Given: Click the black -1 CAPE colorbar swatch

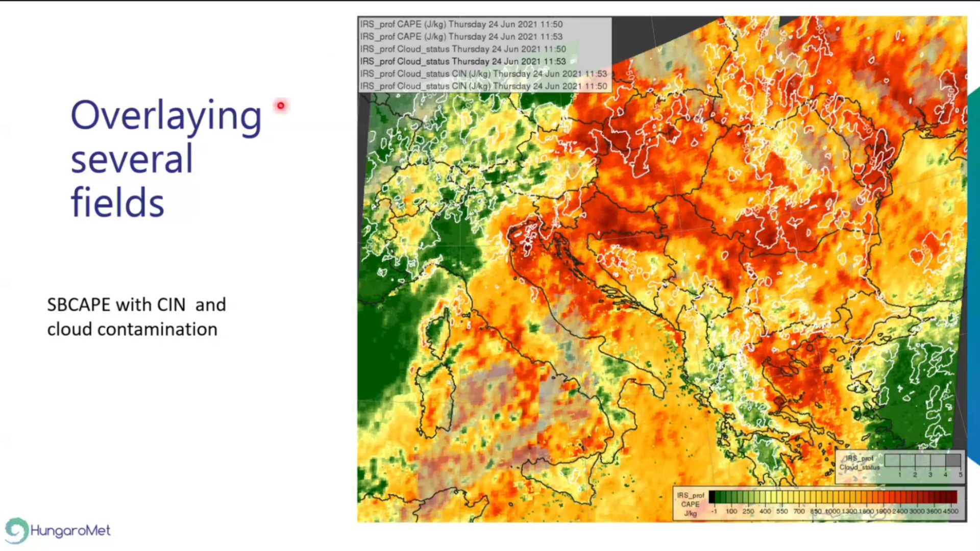Looking at the screenshot, I should 712,497.
